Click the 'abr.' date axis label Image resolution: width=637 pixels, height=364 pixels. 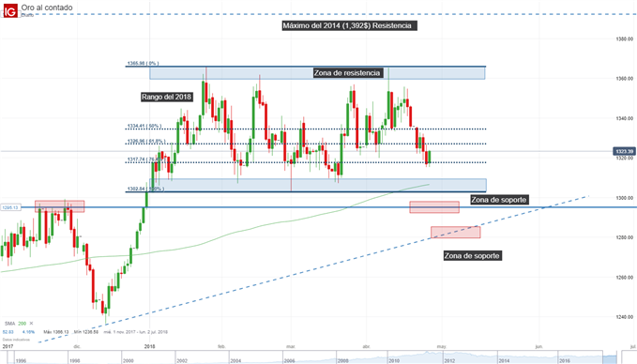366,346
